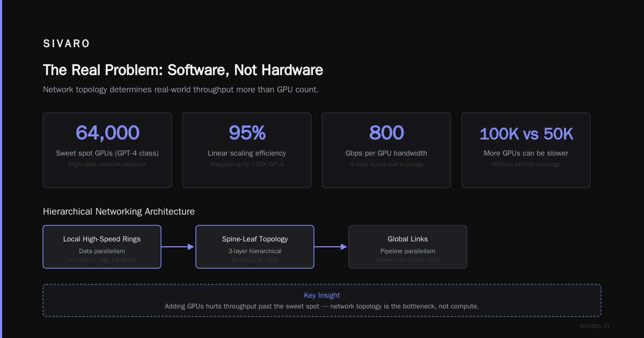Select the 'Global Links' box title
The height and width of the screenshot is (338, 644).
click(x=408, y=239)
